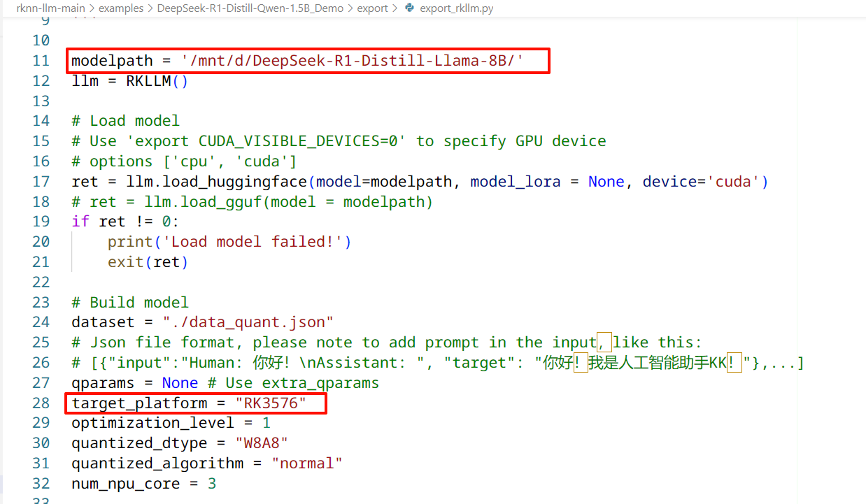Image resolution: width=866 pixels, height=504 pixels.
Task: Click the '# Load model' comment
Action: coord(126,121)
